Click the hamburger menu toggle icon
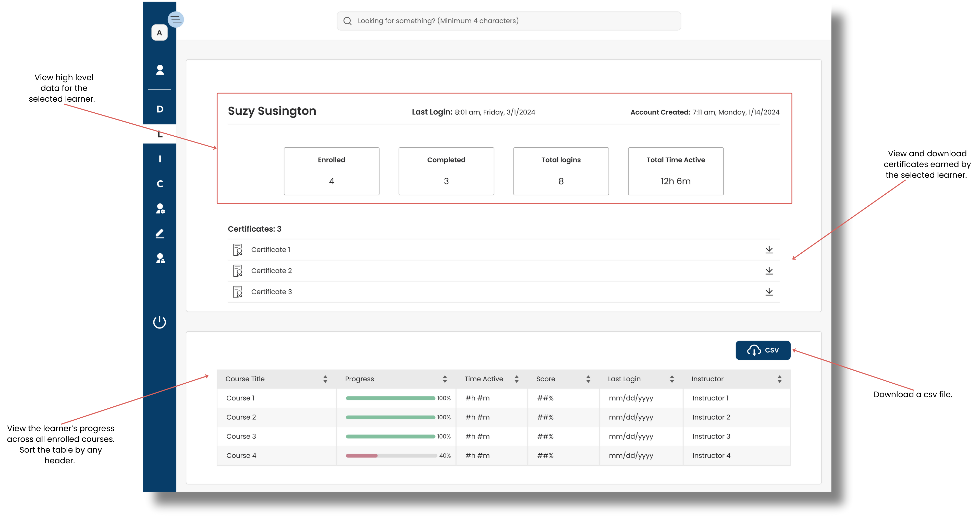980x519 pixels. 176,19
